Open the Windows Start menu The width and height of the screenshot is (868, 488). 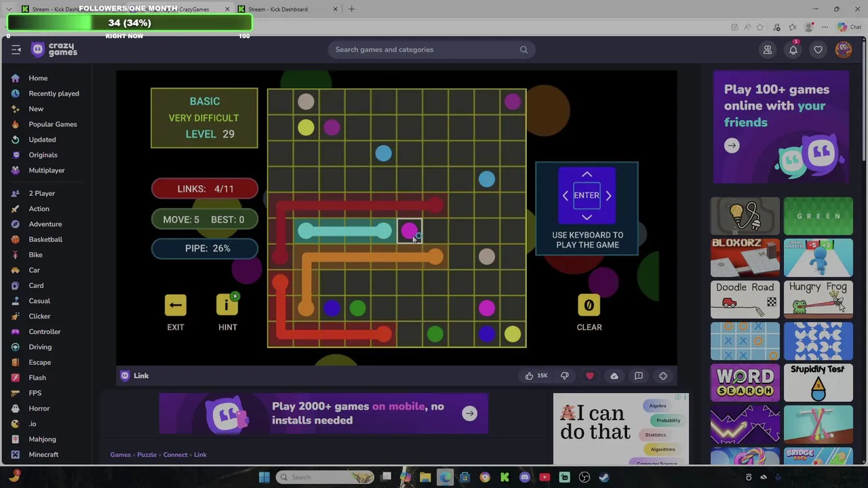click(264, 477)
